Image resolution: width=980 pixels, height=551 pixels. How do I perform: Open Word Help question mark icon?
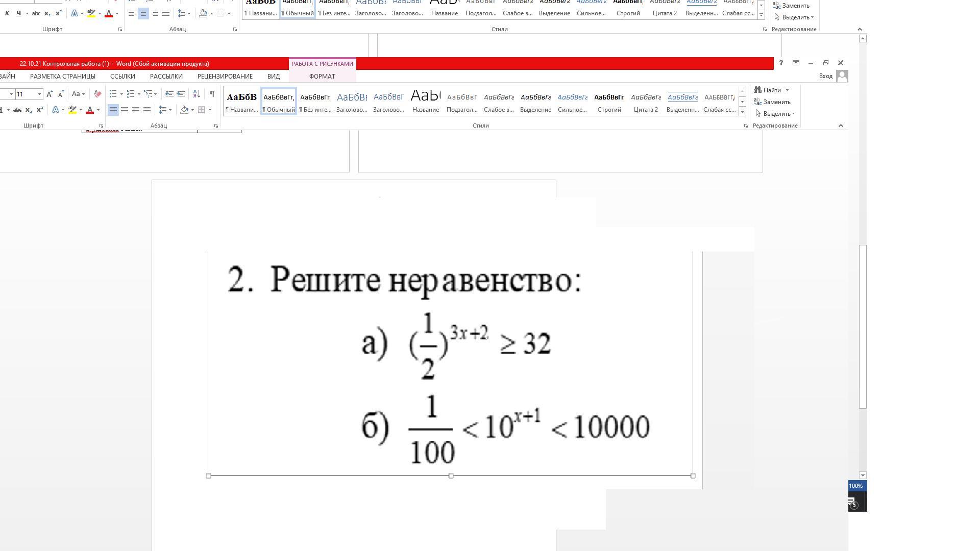click(x=781, y=63)
